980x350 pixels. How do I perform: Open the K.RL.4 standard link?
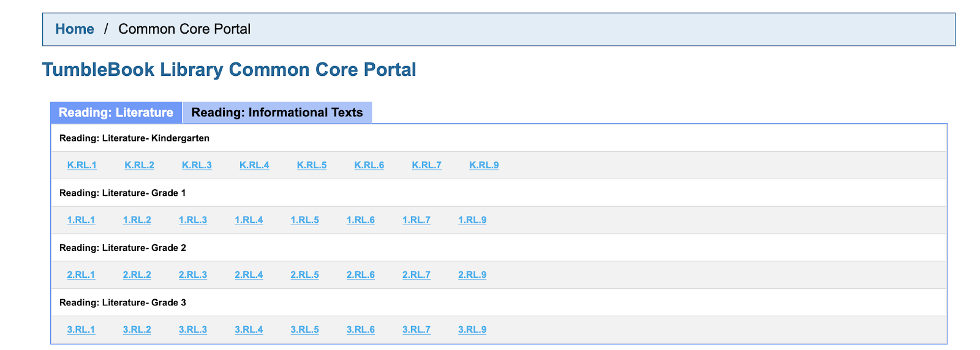click(x=254, y=165)
